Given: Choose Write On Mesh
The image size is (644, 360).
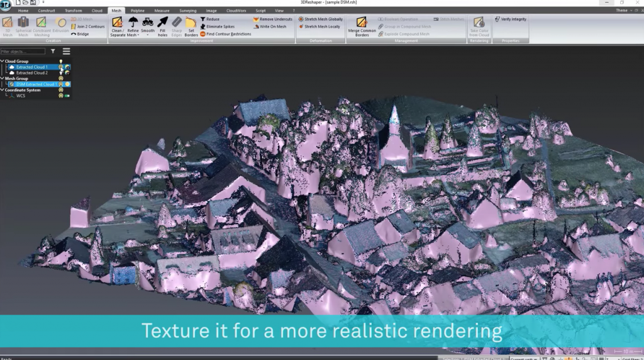Looking at the screenshot, I should [x=270, y=26].
